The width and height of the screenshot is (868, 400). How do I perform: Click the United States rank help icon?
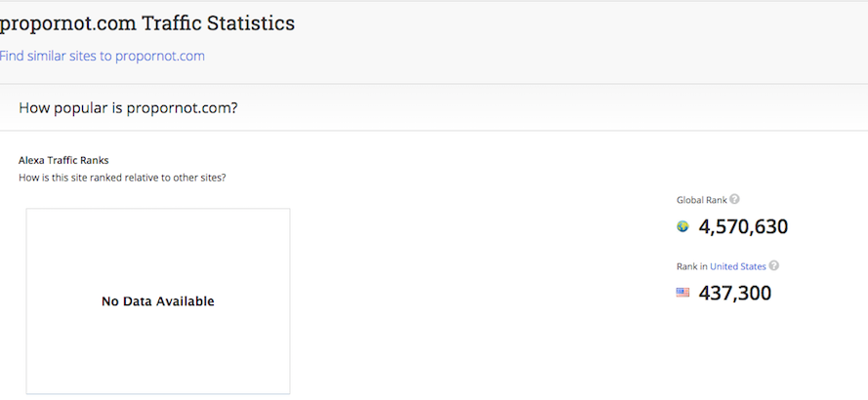(774, 265)
